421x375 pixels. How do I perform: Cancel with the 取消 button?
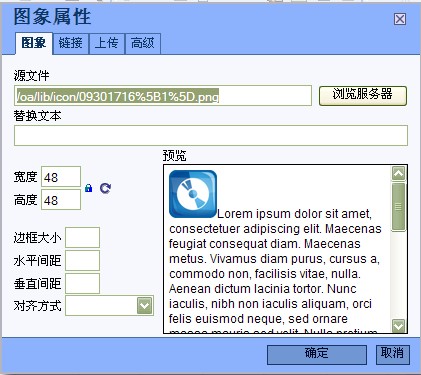393,355
